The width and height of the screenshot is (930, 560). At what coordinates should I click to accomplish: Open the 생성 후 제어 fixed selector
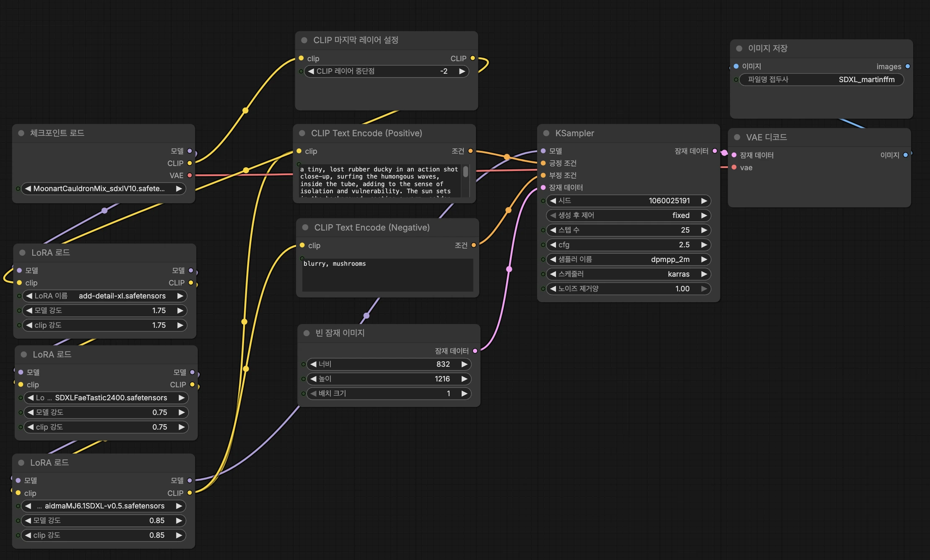point(629,215)
